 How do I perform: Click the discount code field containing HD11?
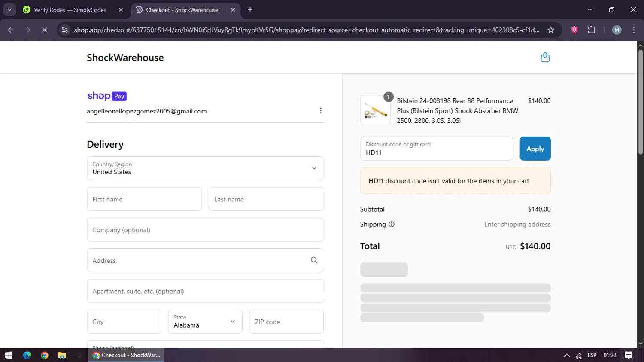click(437, 149)
